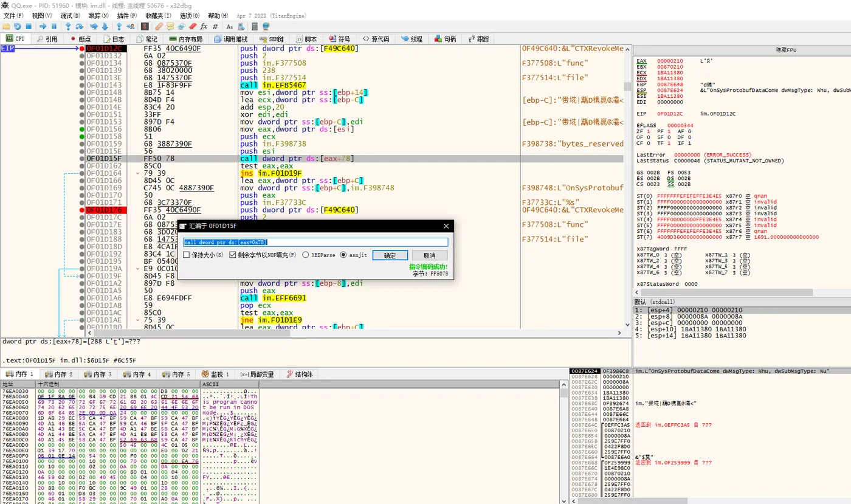Click the run arrow toolbar icon

(43, 27)
